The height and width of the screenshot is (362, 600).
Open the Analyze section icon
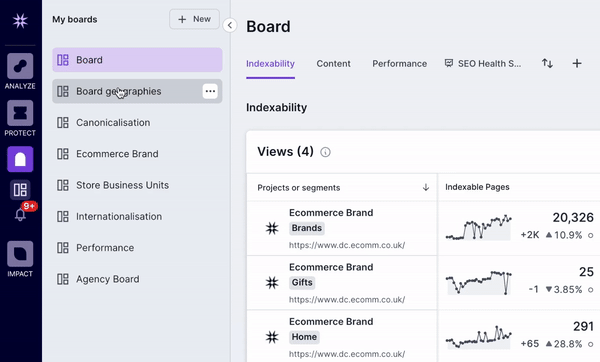coord(20,66)
